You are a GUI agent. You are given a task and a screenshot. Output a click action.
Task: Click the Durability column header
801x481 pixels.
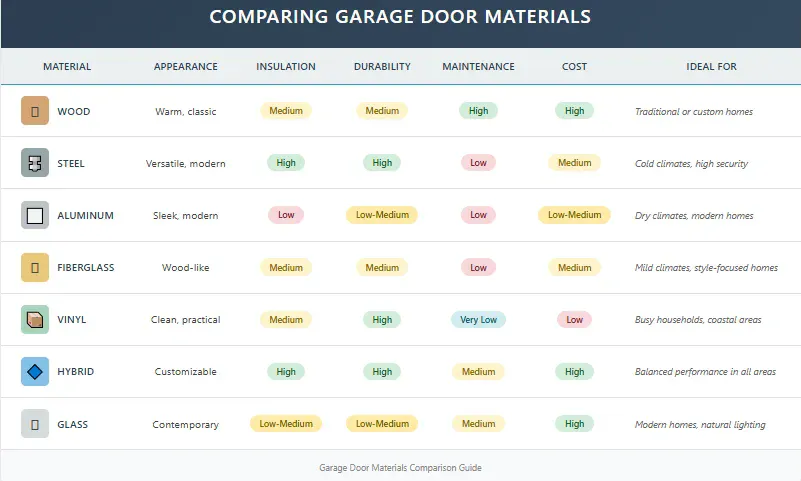[x=382, y=67]
